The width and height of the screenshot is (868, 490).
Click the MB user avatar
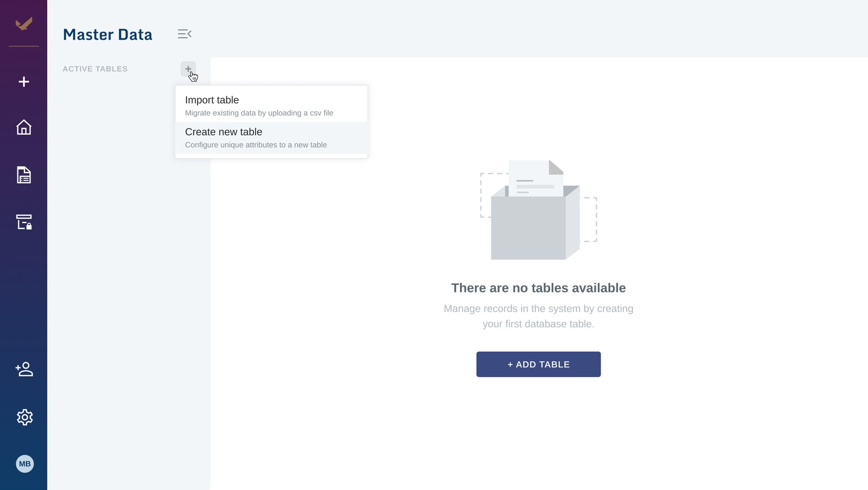pyautogui.click(x=24, y=464)
